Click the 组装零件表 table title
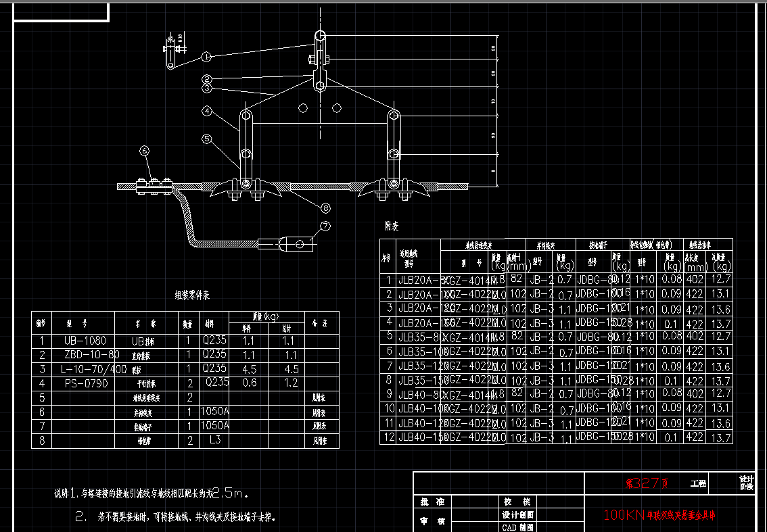 (192, 295)
